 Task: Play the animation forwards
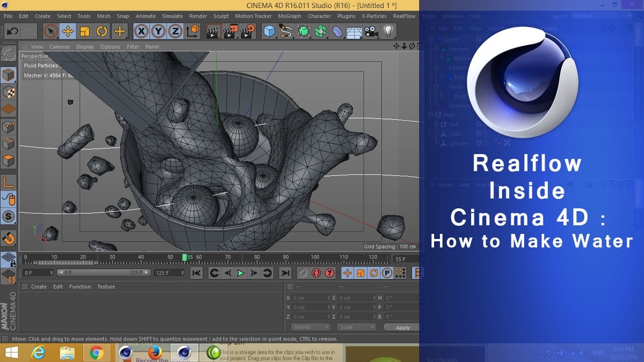(x=240, y=273)
